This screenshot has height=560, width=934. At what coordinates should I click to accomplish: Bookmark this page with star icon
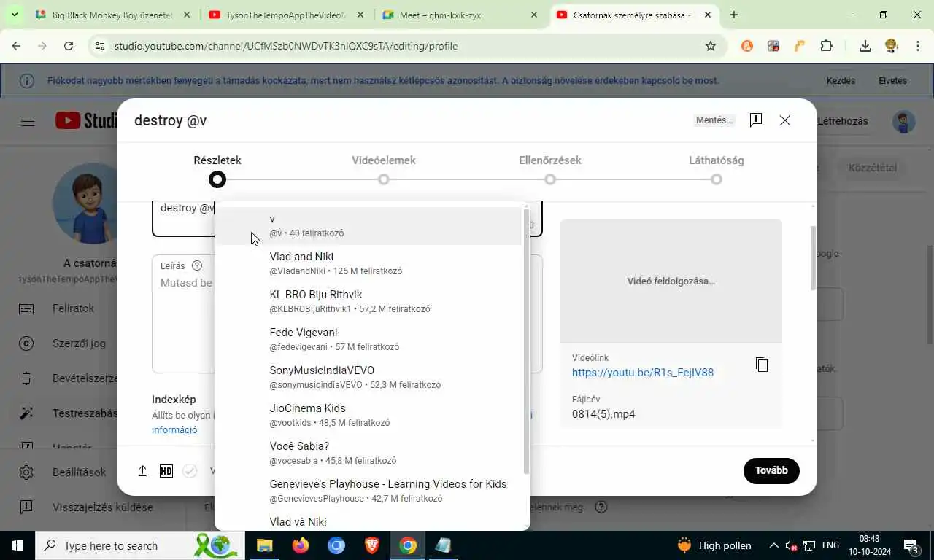pos(711,46)
